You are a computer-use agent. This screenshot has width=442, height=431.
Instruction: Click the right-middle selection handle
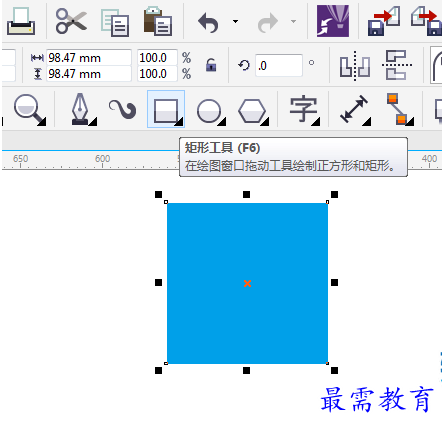point(334,283)
